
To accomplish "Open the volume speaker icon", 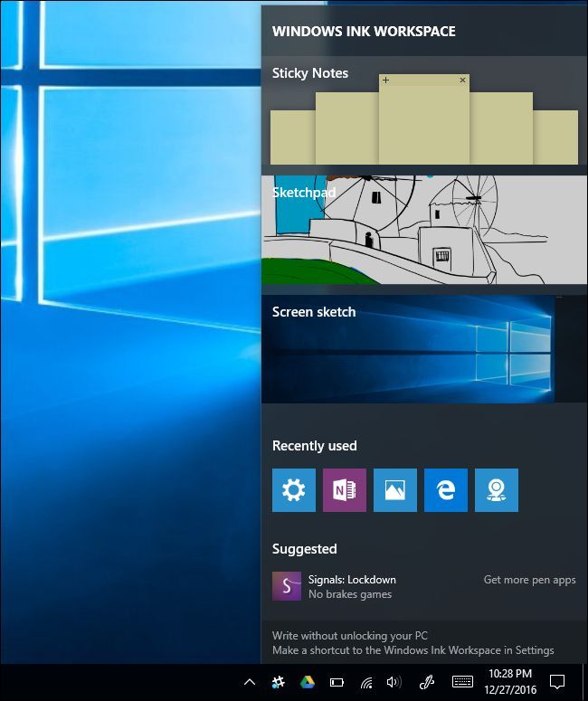I will 394,682.
